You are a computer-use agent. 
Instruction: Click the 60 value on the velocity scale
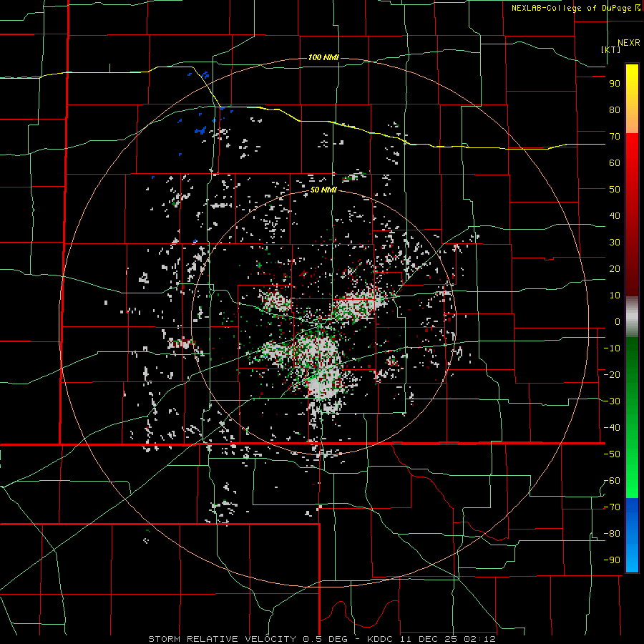615,163
